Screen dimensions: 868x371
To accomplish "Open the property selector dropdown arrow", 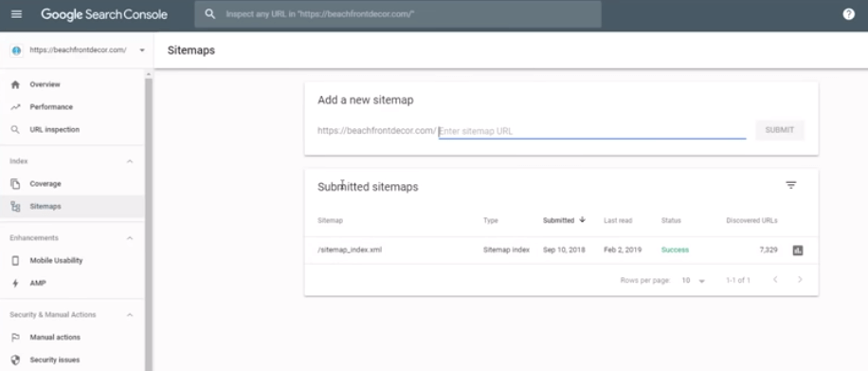I will point(142,50).
